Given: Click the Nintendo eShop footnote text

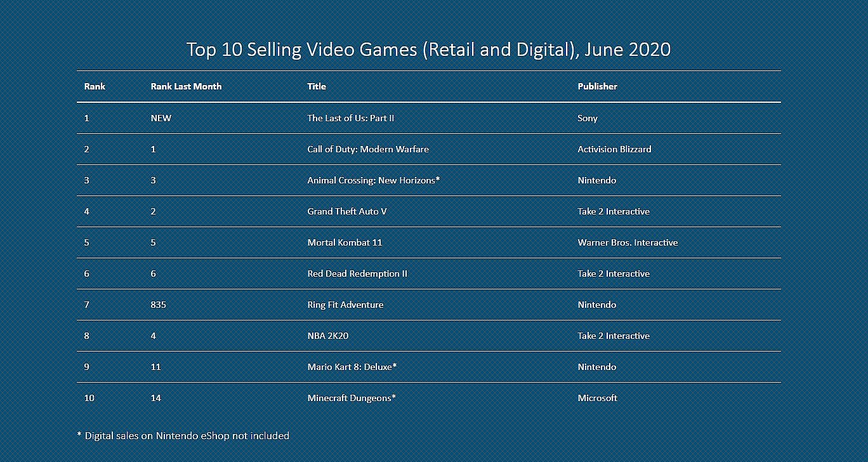Looking at the screenshot, I should [x=183, y=435].
